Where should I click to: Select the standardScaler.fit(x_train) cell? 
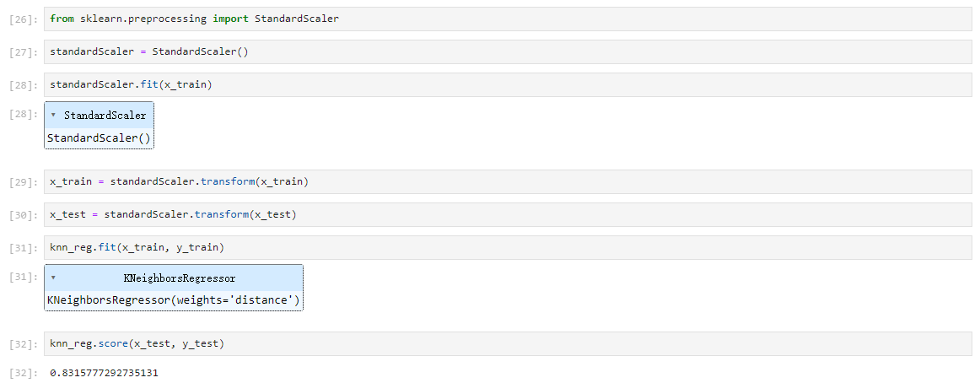pyautogui.click(x=508, y=84)
